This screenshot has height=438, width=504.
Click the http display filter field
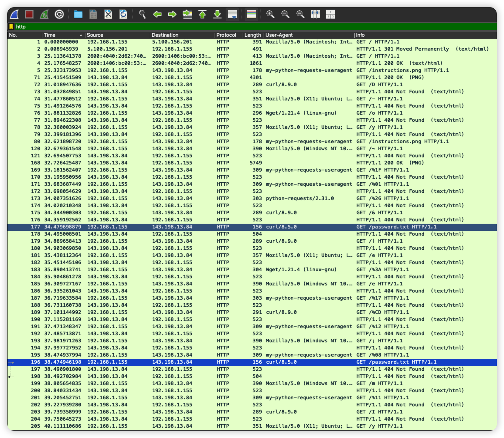coord(255,26)
